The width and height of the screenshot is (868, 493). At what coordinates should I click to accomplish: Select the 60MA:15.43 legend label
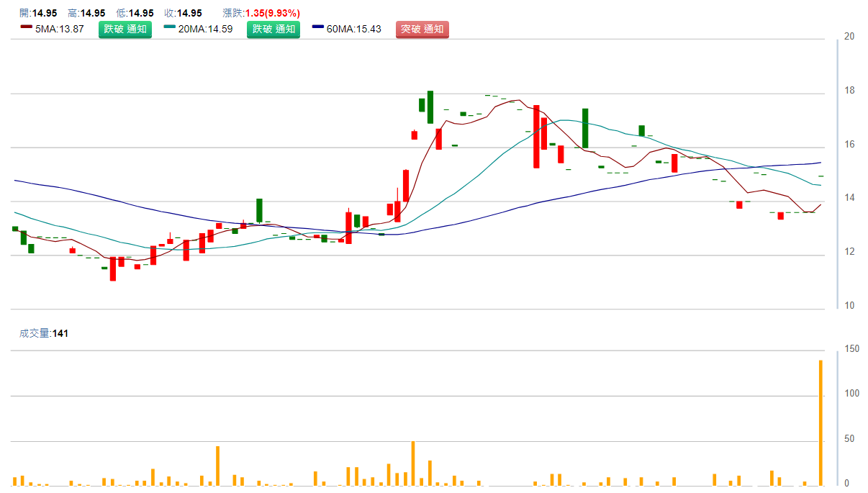coord(353,30)
